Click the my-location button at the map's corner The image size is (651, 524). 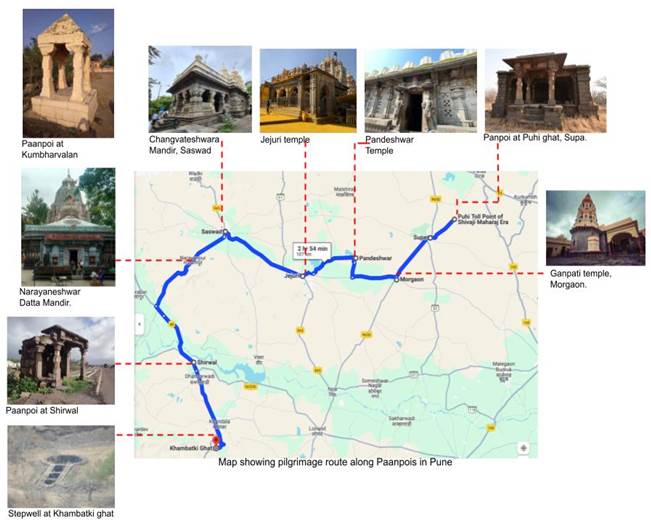tap(524, 448)
